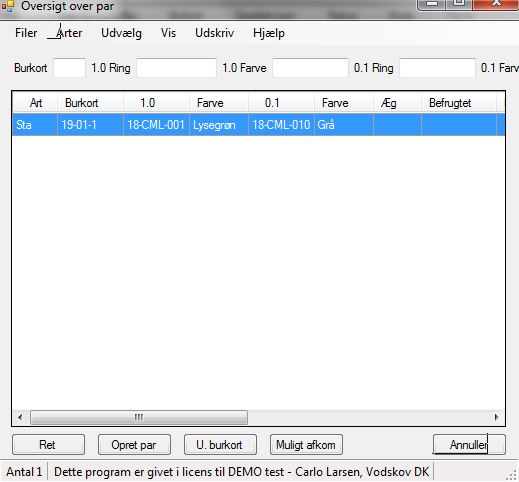Select the row with ring 18-CML-001
The image size is (519, 482).
(259, 125)
